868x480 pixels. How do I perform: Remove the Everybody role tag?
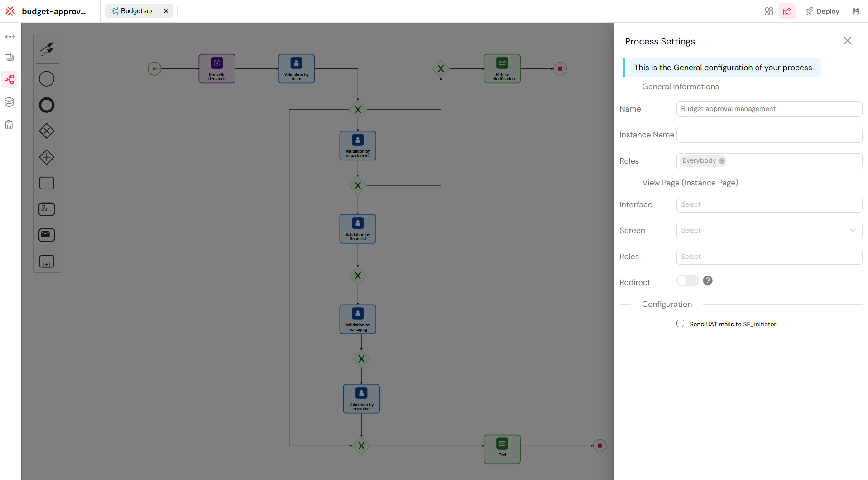pos(722,160)
